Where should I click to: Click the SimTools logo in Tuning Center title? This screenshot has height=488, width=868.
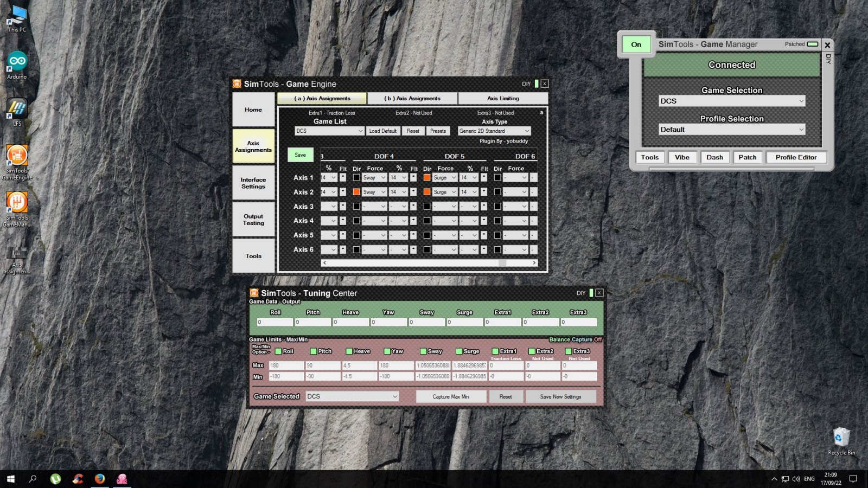254,293
